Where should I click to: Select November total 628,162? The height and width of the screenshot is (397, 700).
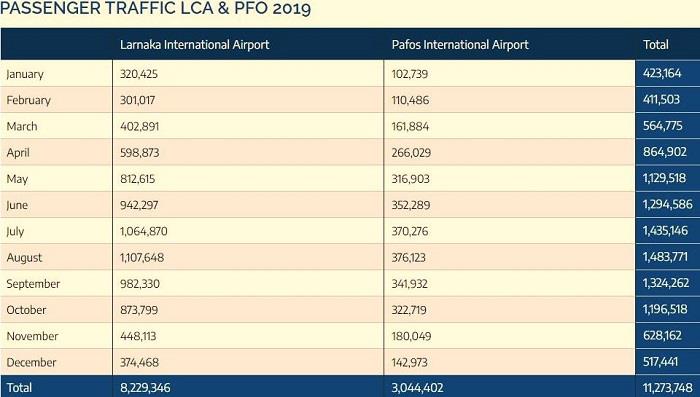point(662,336)
